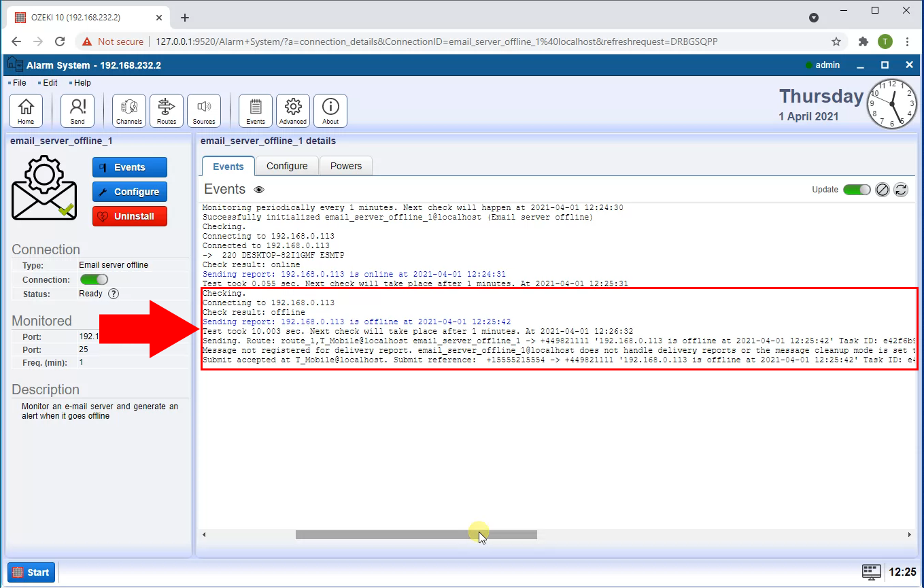
Task: Open the Channels toolbar icon
Action: coord(129,110)
